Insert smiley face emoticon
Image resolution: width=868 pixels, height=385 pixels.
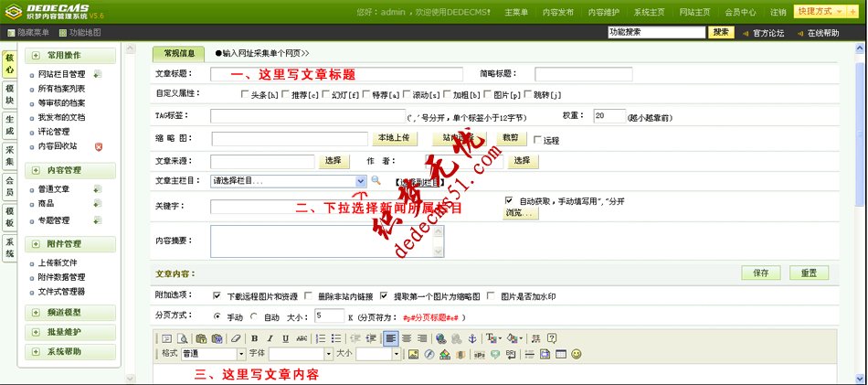(577, 354)
